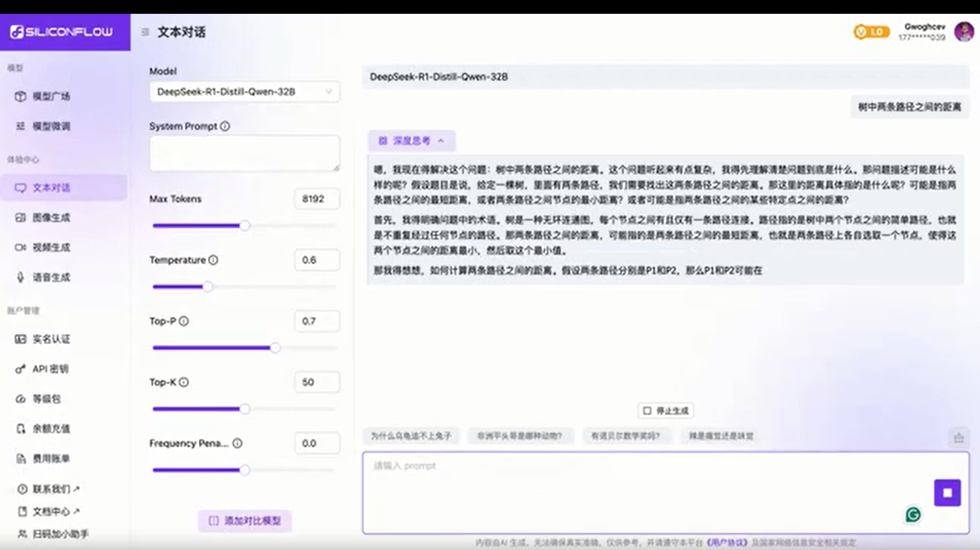The width and height of the screenshot is (980, 550).
Task: Click the Top-K info icon
Action: tap(183, 382)
